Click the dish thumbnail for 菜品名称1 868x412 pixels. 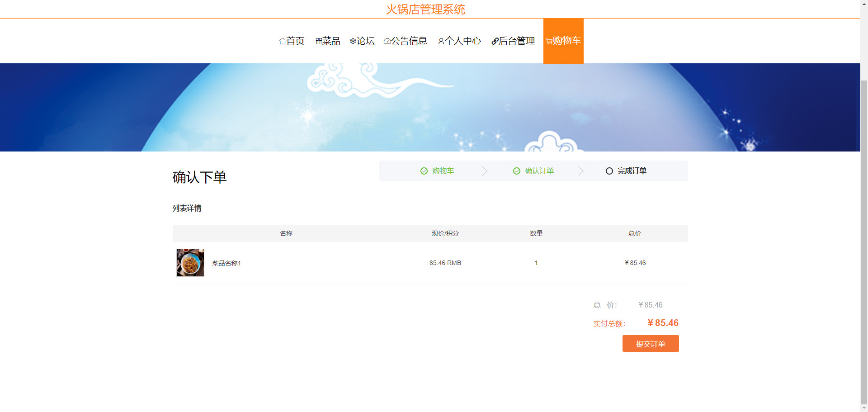click(190, 263)
